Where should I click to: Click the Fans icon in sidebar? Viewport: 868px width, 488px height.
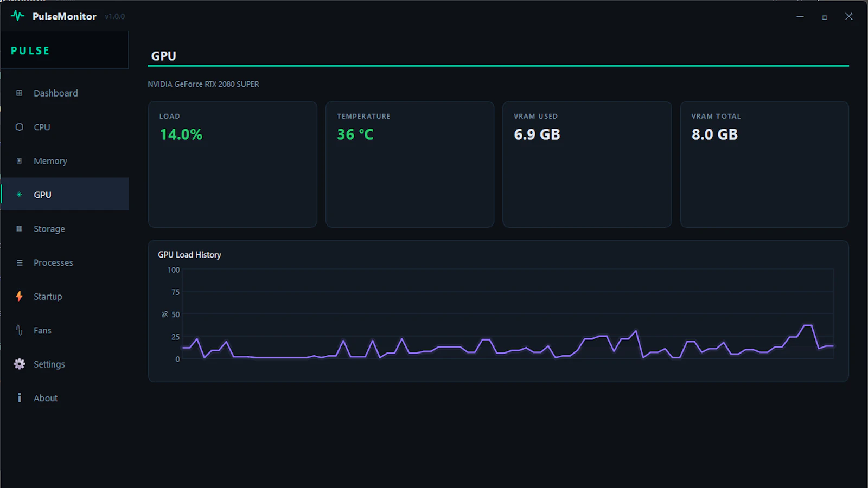coord(19,330)
